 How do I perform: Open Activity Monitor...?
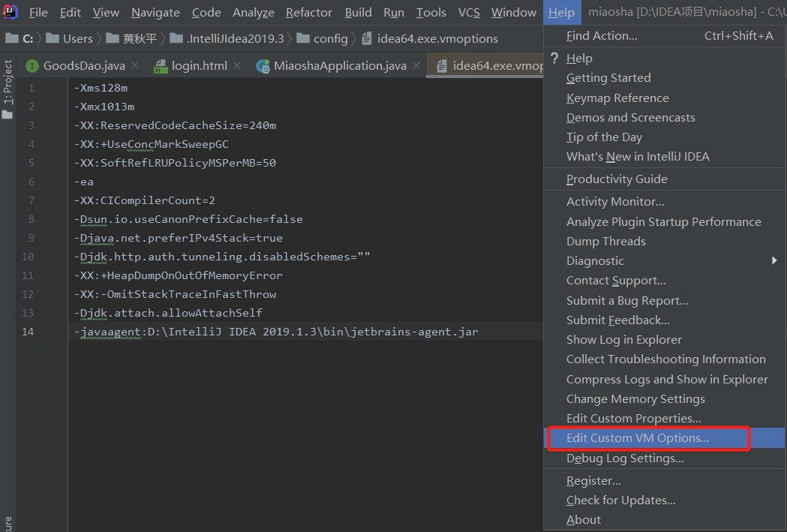(665, 201)
